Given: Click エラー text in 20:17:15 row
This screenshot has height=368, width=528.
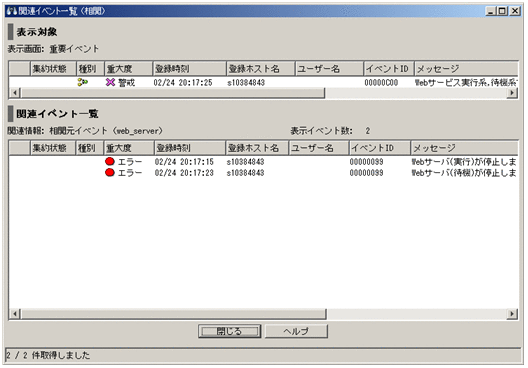Looking at the screenshot, I should 130,162.
